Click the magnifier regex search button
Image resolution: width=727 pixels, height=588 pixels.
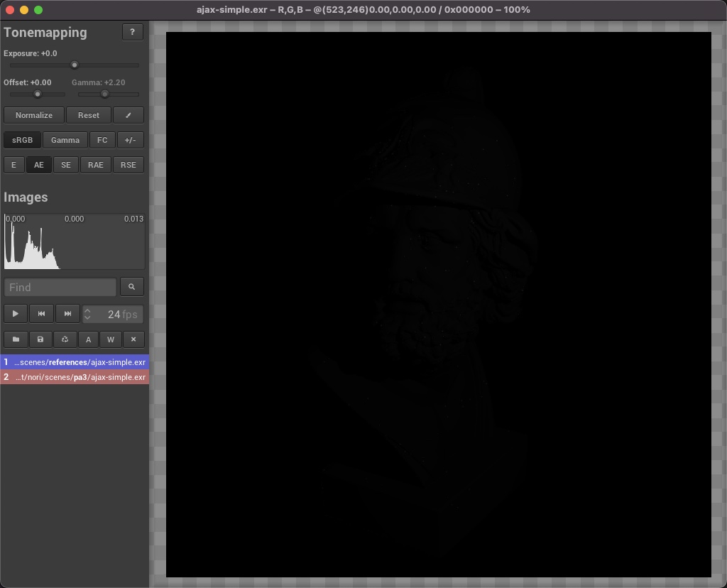click(x=132, y=287)
